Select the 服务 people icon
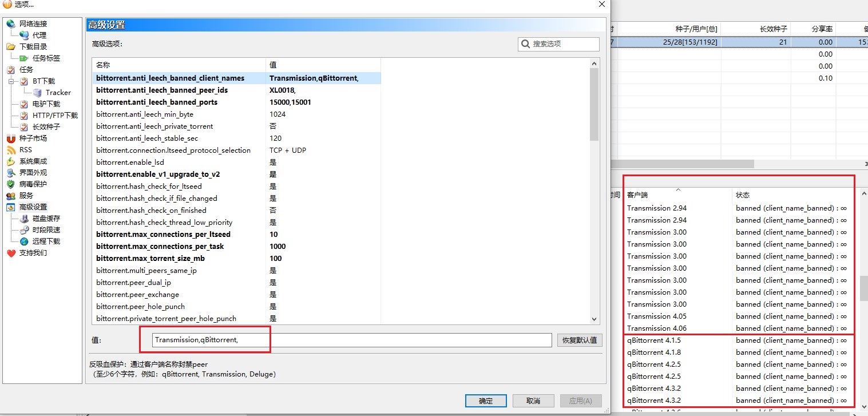The height and width of the screenshot is (416, 868). click(10, 195)
